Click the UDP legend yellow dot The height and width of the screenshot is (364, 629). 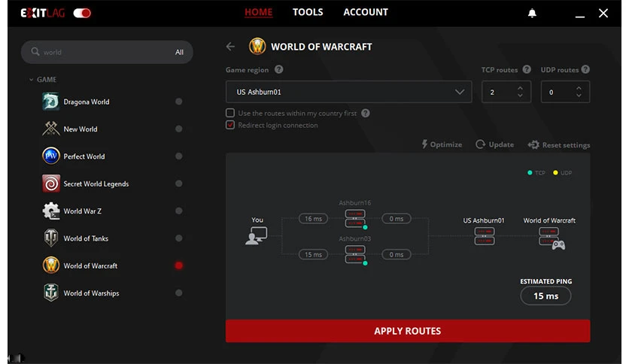[555, 173]
